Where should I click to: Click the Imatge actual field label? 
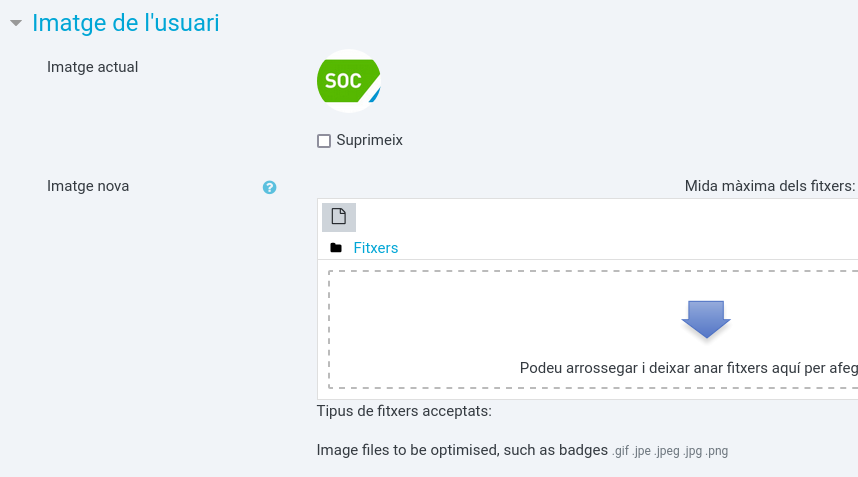(x=92, y=67)
